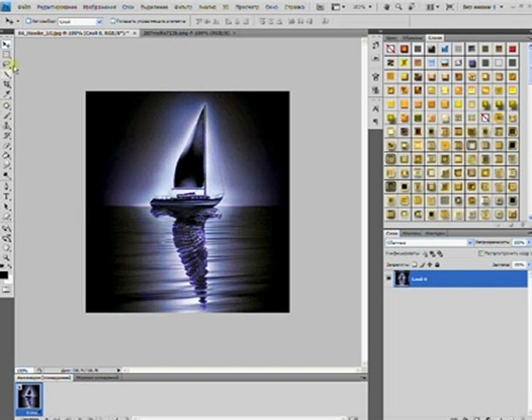The height and width of the screenshot is (420, 532).
Task: Select the Clone Stamp tool
Action: point(6,126)
